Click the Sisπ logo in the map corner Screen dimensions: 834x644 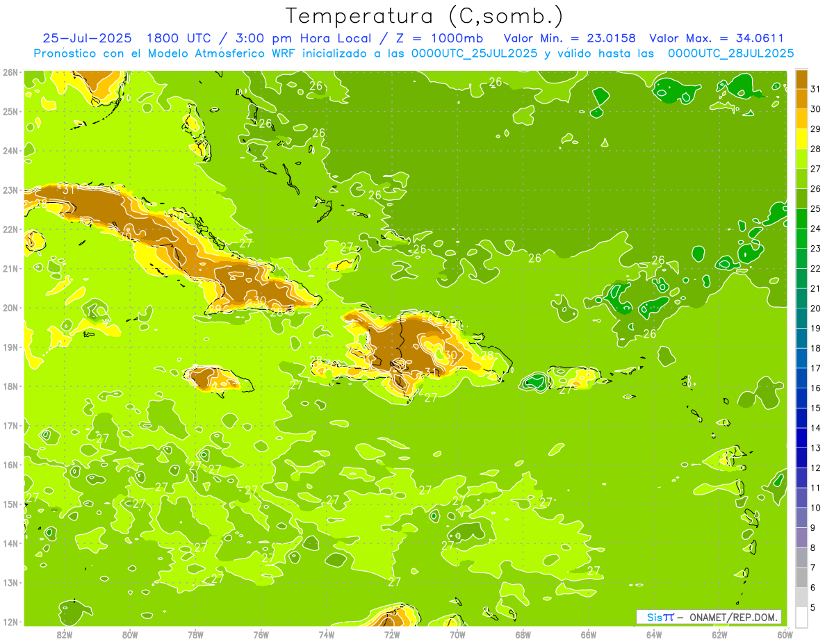(660, 617)
